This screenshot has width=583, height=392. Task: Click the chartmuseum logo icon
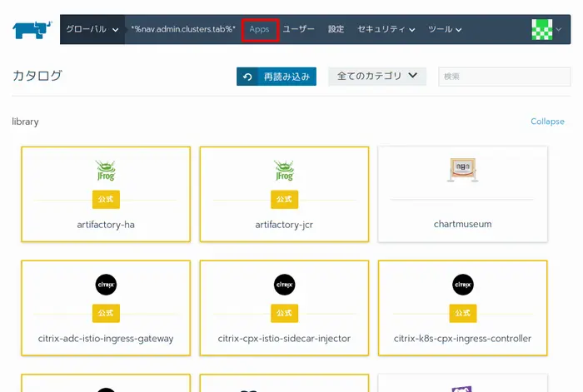coord(462,170)
